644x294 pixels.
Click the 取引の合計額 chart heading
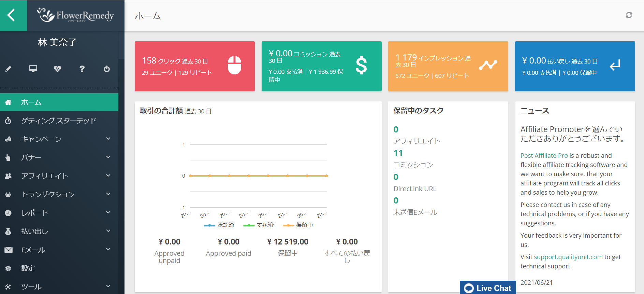click(161, 111)
